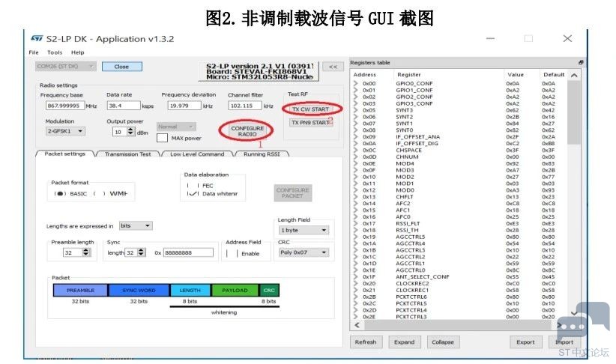This screenshot has height=364, width=616.
Task: Click the PAYLOAD packet block
Action: click(235, 291)
